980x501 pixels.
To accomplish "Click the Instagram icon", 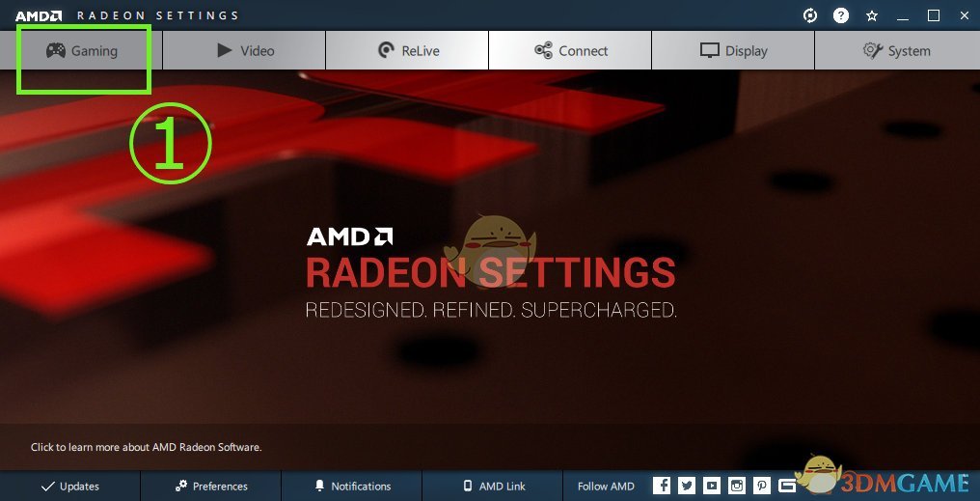I will [x=737, y=486].
